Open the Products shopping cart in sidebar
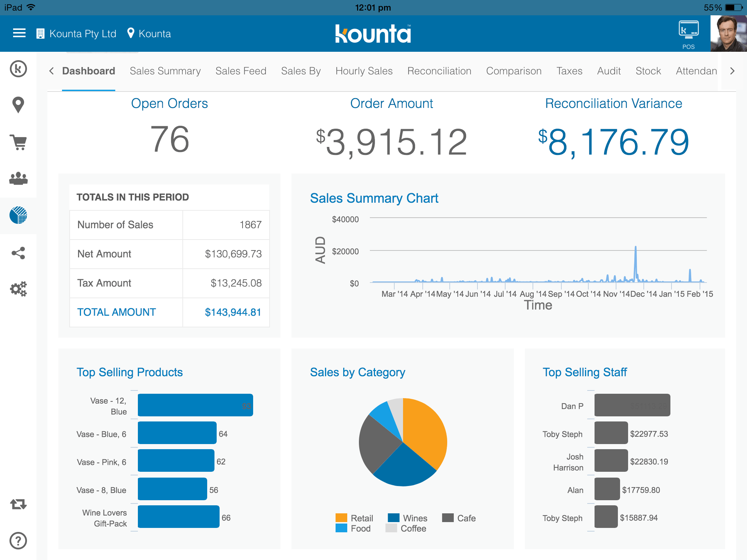This screenshot has width=747, height=560. [18, 142]
